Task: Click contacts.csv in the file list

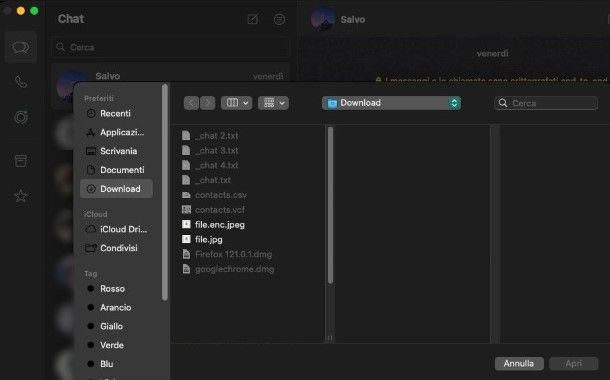Action: (221, 195)
